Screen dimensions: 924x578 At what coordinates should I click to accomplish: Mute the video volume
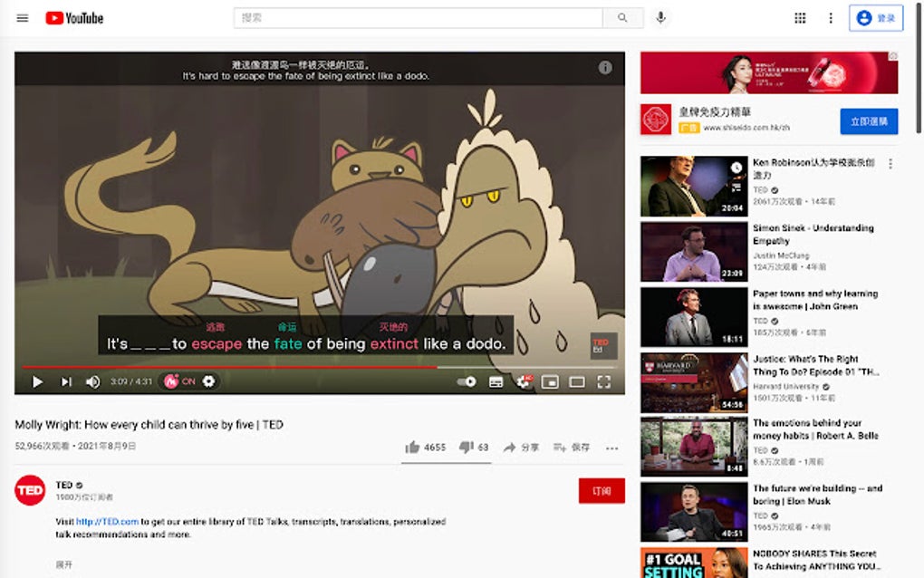point(91,381)
